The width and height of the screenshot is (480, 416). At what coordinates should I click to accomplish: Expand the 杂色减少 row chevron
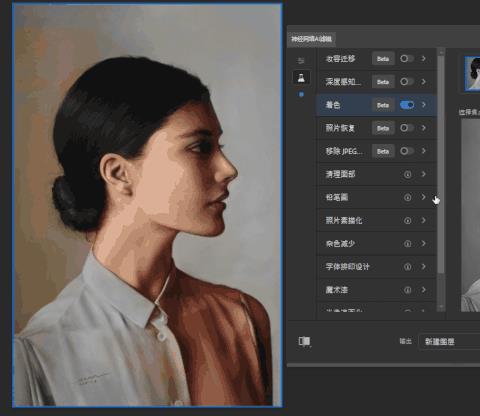[423, 243]
